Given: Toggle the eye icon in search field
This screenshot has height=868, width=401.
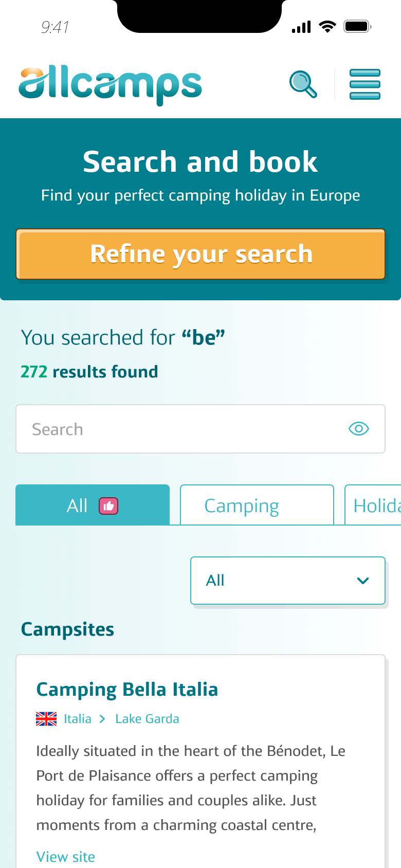Looking at the screenshot, I should (359, 429).
